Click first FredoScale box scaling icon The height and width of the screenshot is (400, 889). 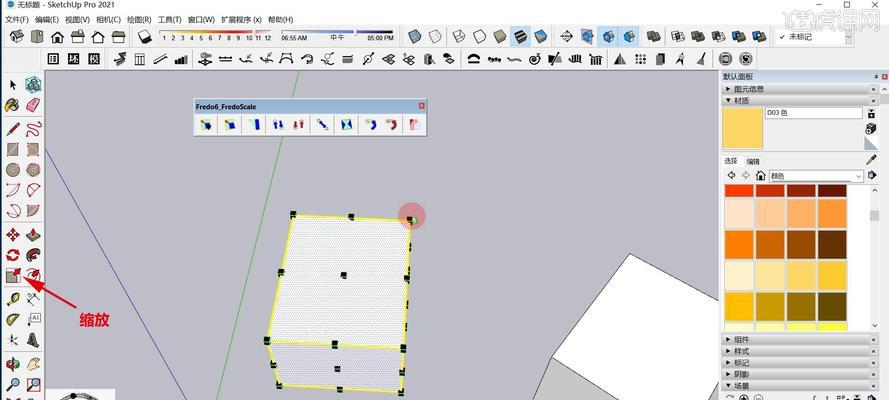tap(205, 125)
